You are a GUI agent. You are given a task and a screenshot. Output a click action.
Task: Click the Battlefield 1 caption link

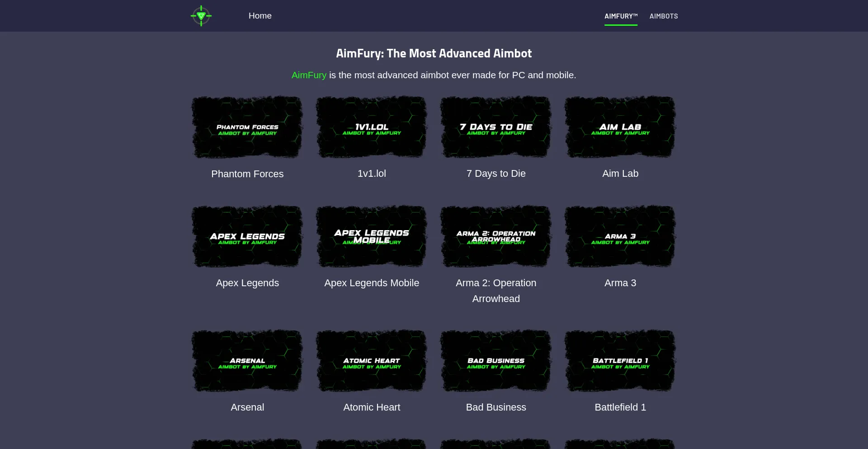pos(620,407)
